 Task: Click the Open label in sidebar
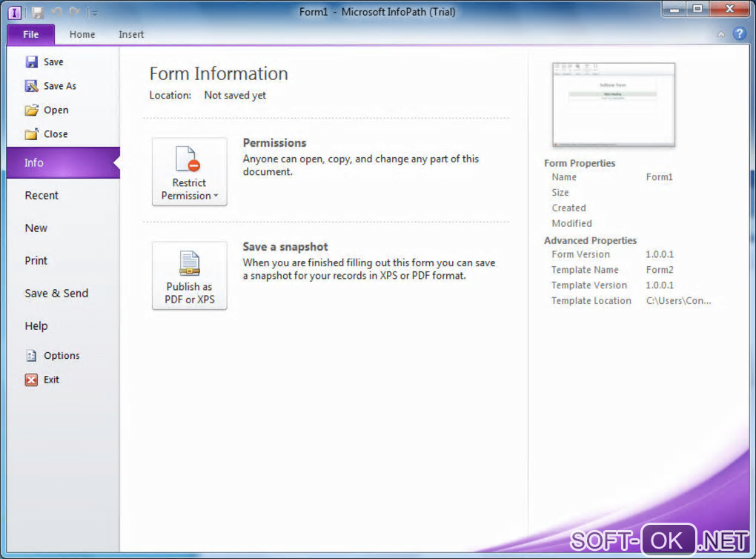(x=56, y=110)
